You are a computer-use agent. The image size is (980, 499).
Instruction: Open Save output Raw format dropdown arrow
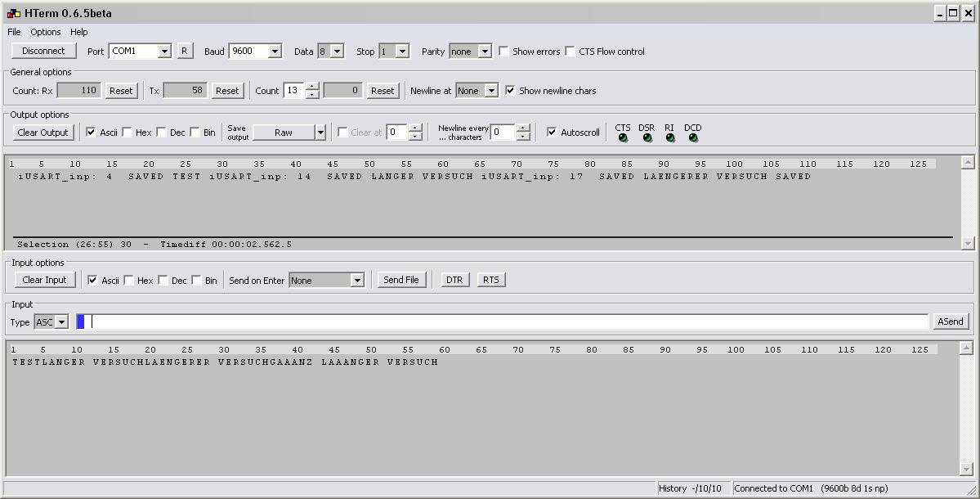(320, 133)
